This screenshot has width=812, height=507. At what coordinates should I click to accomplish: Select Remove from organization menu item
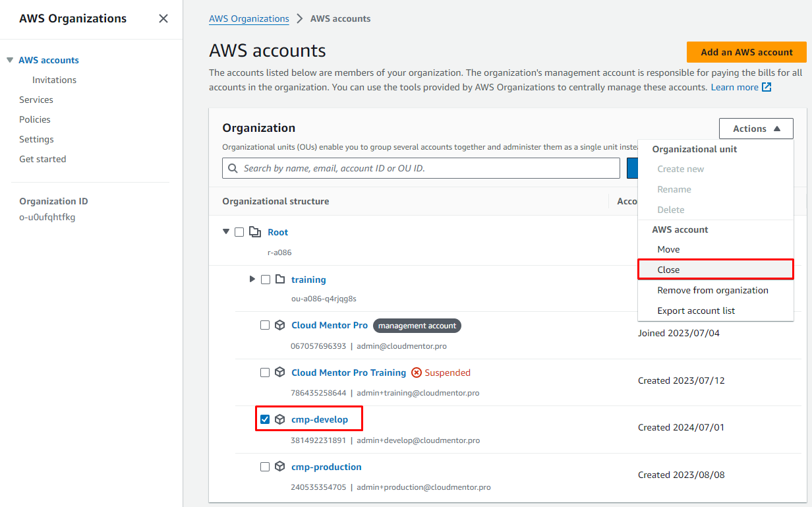click(x=712, y=290)
